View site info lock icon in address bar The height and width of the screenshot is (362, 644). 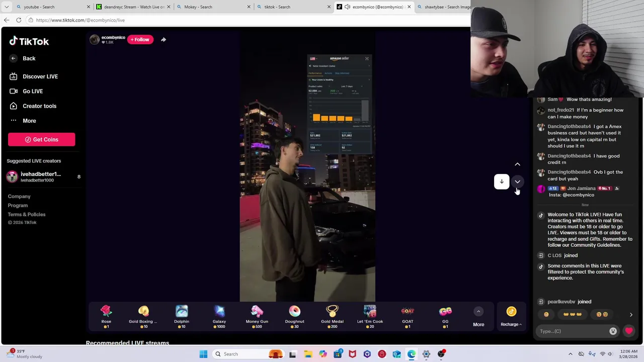click(31, 20)
